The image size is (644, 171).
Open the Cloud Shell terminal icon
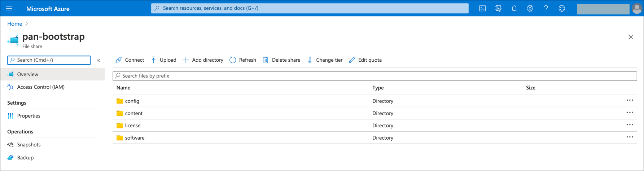point(482,9)
